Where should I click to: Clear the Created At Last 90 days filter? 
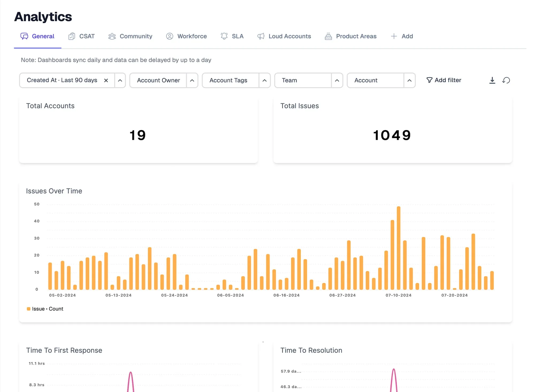tap(106, 80)
